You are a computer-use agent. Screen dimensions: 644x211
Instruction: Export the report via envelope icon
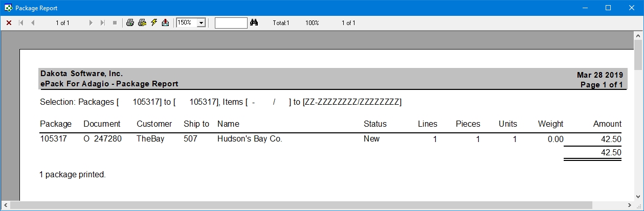pyautogui.click(x=165, y=23)
